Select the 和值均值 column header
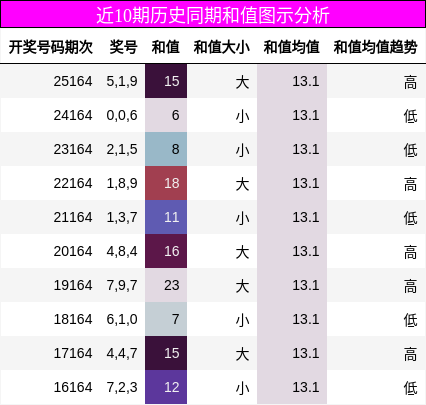 [292, 47]
